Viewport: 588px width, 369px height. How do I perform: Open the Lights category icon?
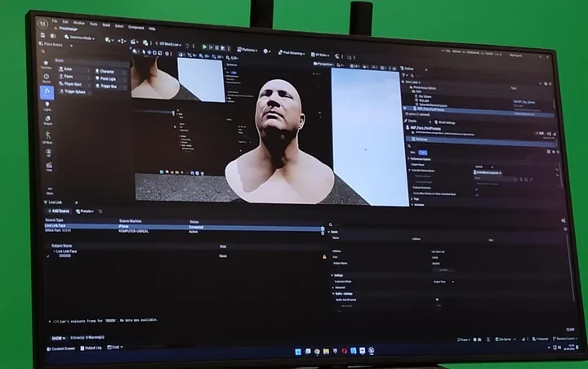point(47,106)
